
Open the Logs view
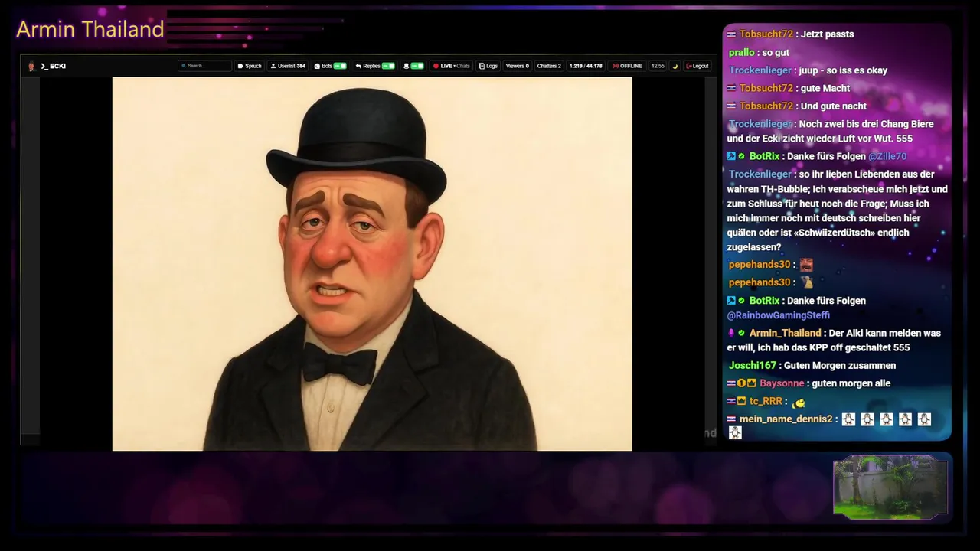(488, 66)
